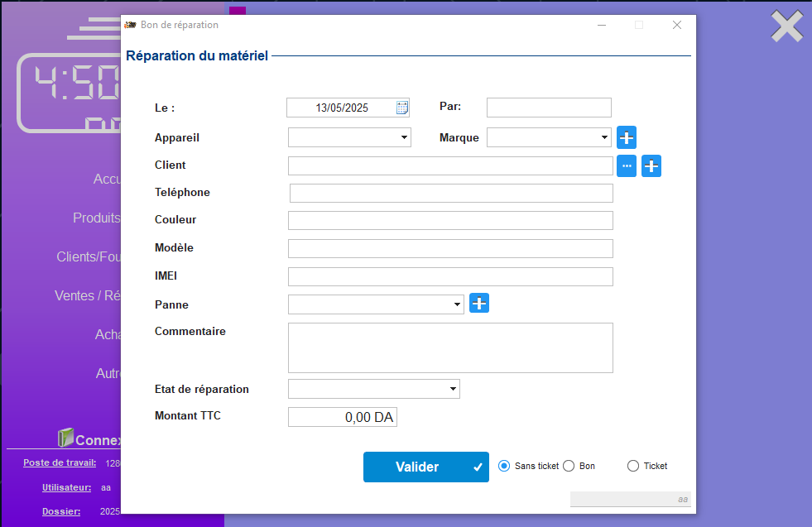Open the calendar picker in date field
Viewport: 812px width, 527px height.
pyautogui.click(x=402, y=108)
